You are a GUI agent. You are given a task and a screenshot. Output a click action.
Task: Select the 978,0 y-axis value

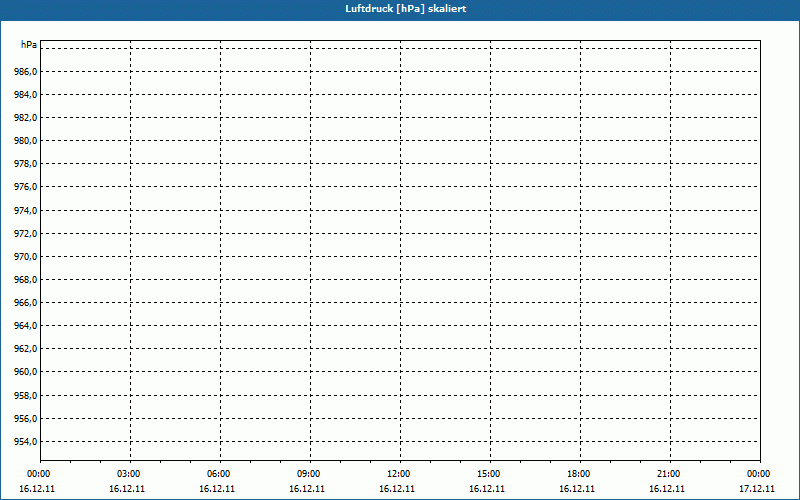(x=26, y=164)
